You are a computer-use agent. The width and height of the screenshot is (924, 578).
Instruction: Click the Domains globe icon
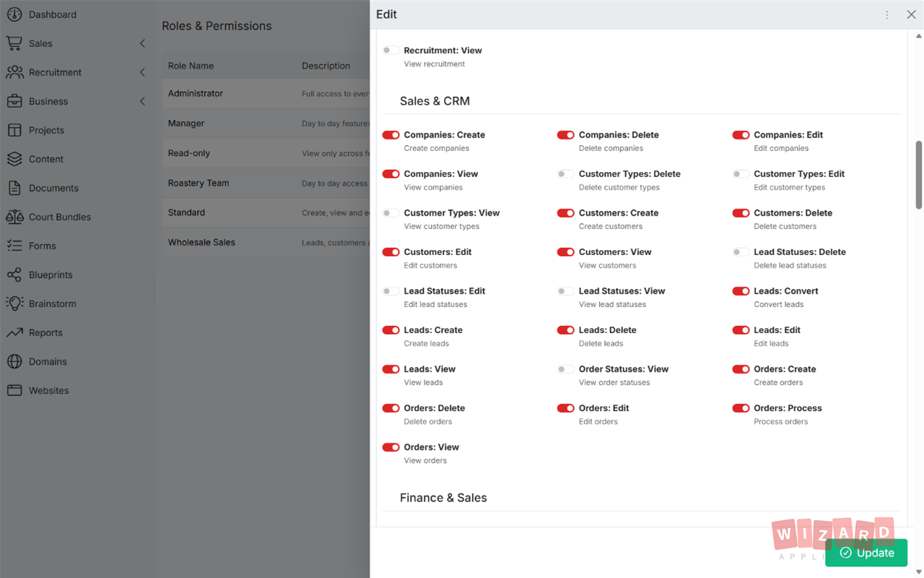14,361
